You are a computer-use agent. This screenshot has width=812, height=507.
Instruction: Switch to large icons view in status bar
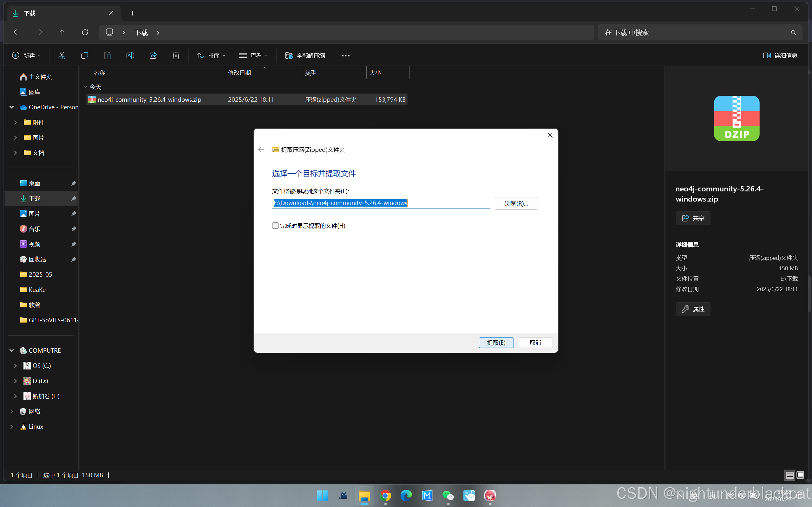coord(800,475)
